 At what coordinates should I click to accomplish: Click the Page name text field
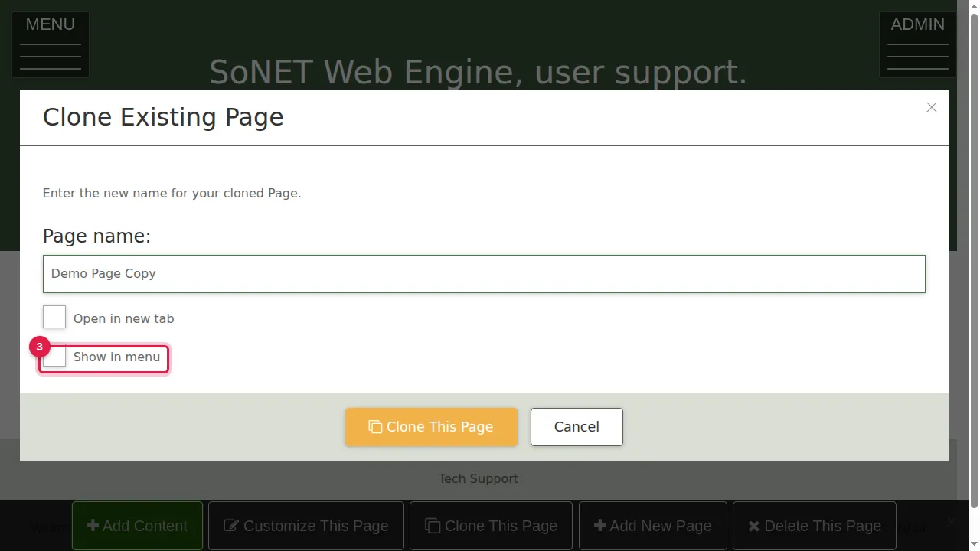tap(484, 274)
